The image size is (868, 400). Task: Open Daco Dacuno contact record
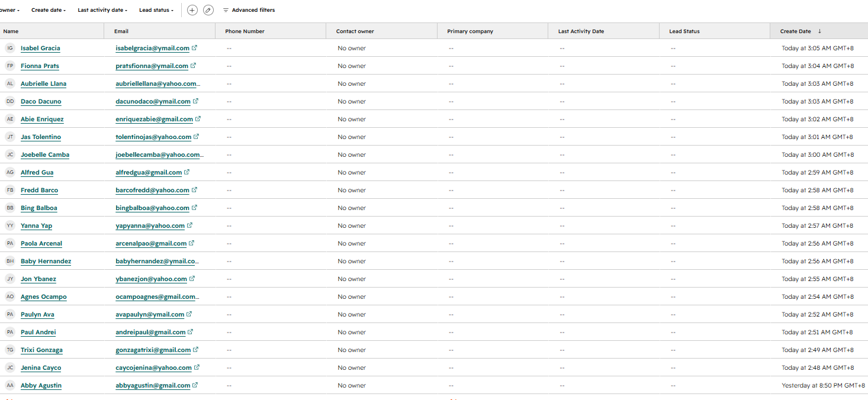pos(41,101)
